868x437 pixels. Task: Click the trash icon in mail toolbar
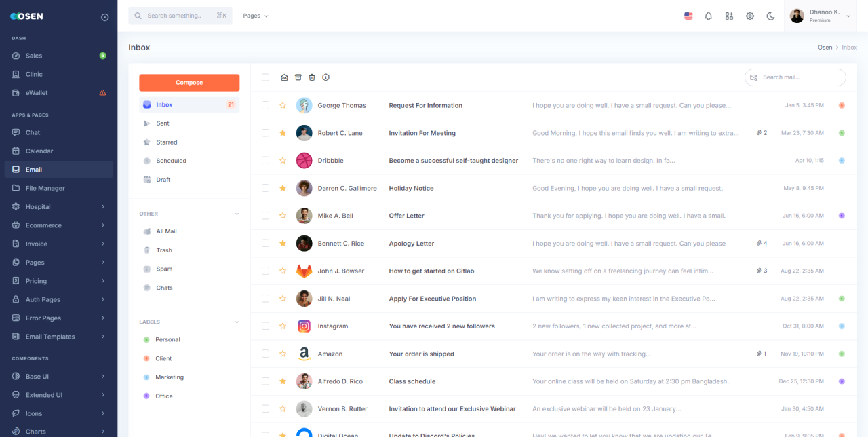pyautogui.click(x=312, y=77)
